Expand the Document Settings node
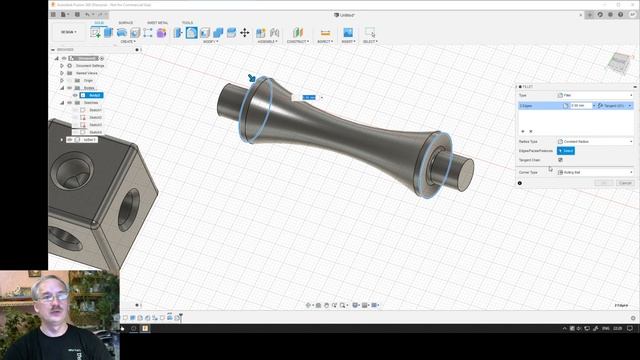640x360 pixels. 62,66
